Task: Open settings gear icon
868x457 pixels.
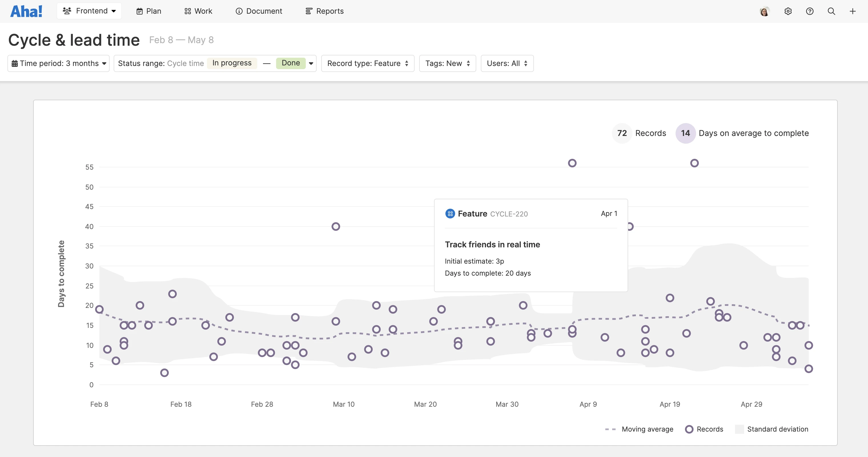Action: click(x=788, y=11)
